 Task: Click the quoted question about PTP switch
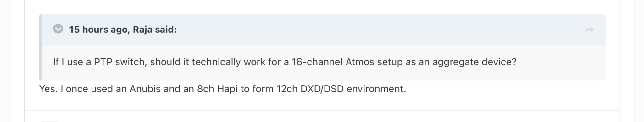coord(285,62)
